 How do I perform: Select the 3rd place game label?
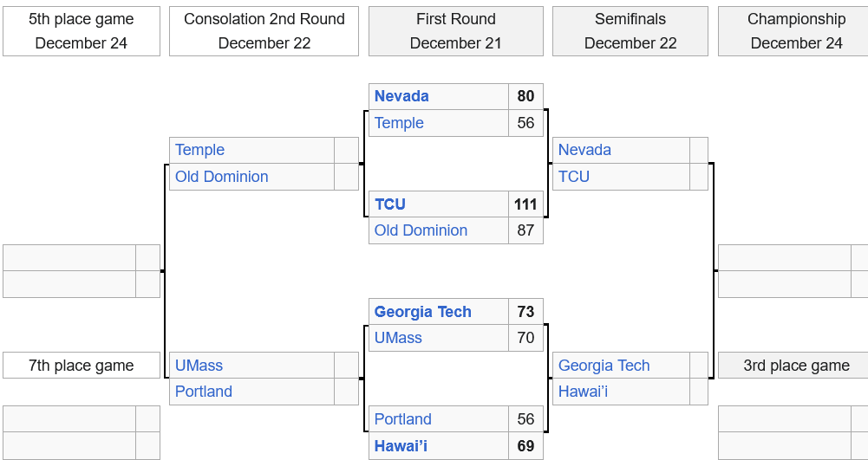[x=795, y=366]
